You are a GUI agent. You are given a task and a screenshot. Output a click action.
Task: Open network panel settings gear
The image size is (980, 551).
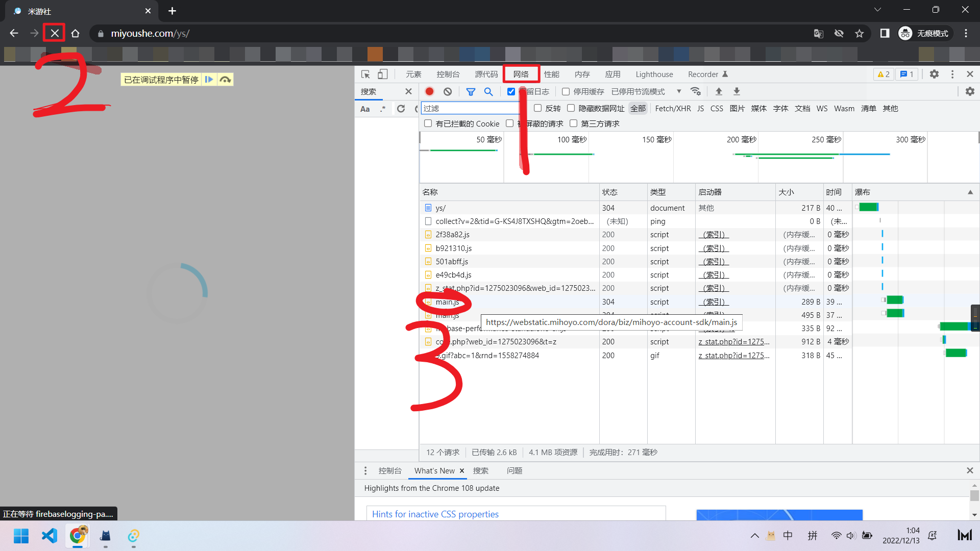970,91
